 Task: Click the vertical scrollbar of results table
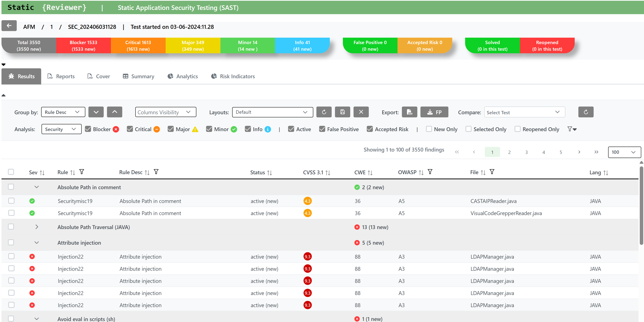point(641,205)
